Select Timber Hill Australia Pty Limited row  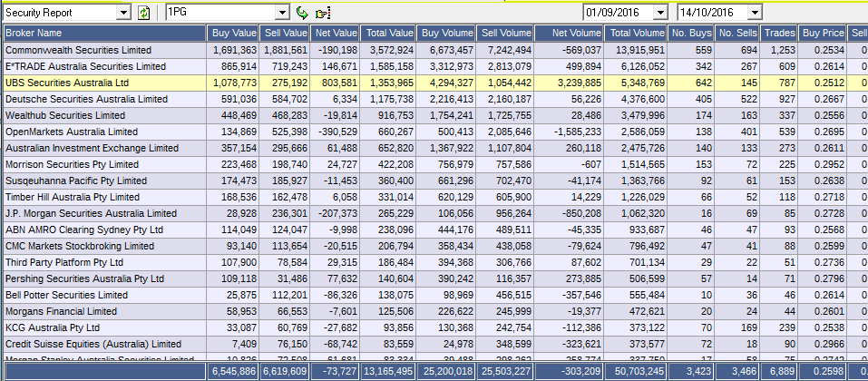click(434, 197)
